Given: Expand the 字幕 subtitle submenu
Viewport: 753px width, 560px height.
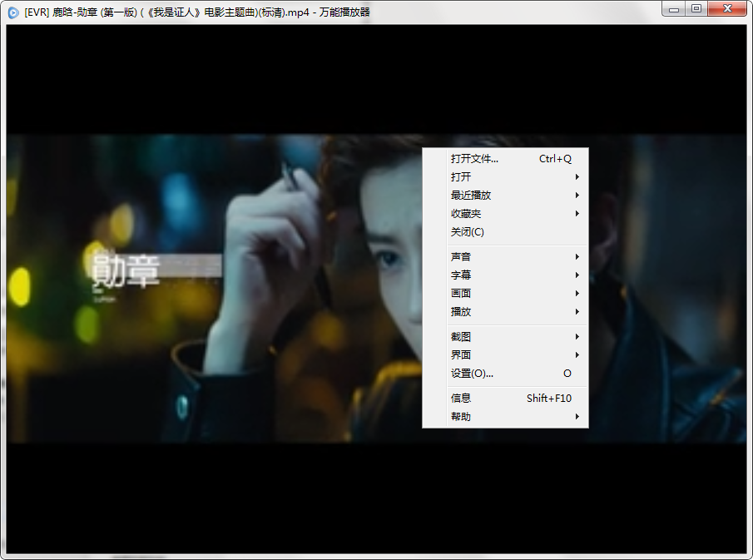Looking at the screenshot, I should 459,275.
